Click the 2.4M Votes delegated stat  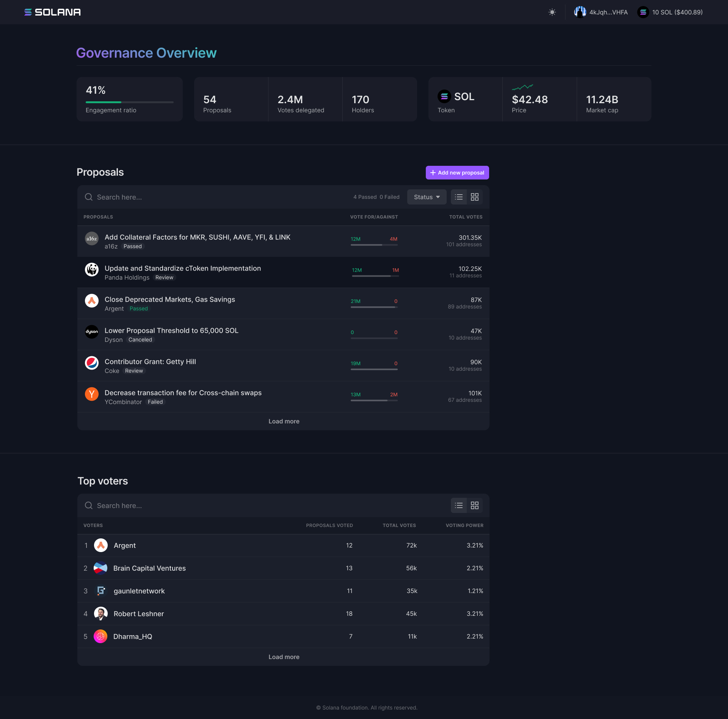(x=305, y=99)
